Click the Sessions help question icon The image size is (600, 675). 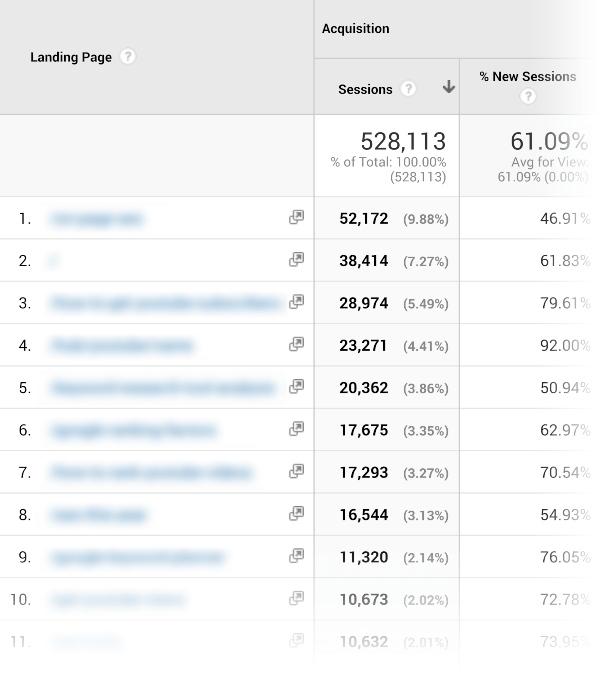pos(408,89)
